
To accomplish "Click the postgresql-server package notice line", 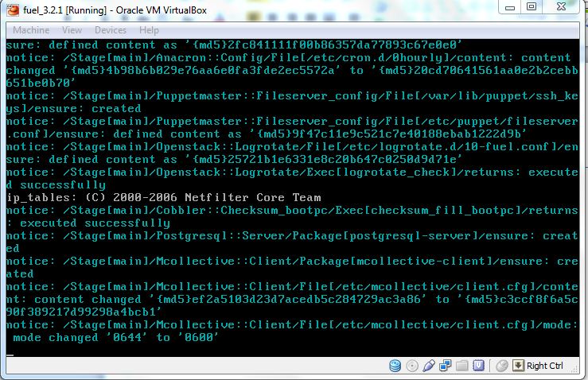I will [x=292, y=242].
